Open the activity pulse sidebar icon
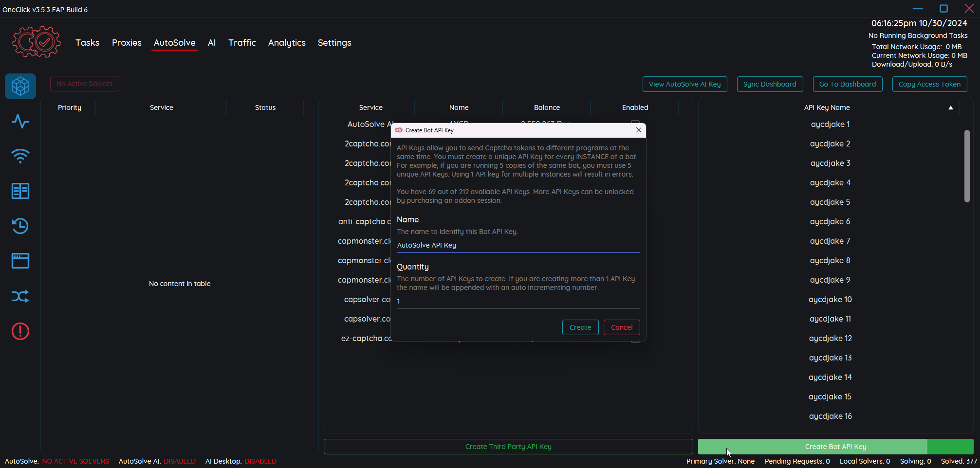The width and height of the screenshot is (980, 468). (x=20, y=121)
